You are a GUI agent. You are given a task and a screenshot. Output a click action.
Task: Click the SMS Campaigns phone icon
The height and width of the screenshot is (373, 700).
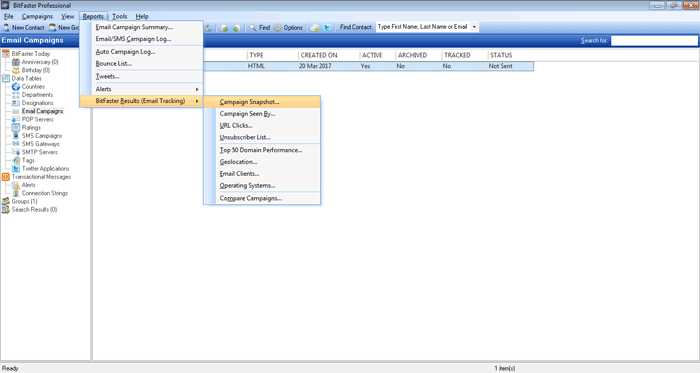[16, 136]
